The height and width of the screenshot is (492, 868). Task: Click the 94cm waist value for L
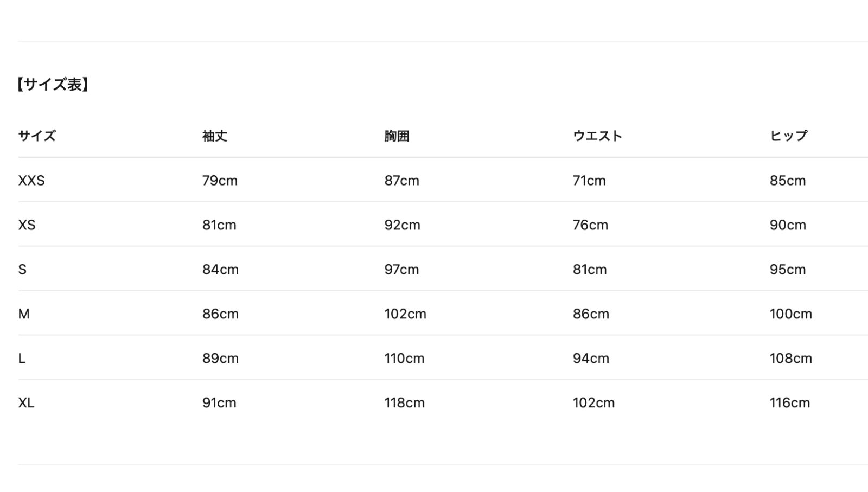coord(591,359)
